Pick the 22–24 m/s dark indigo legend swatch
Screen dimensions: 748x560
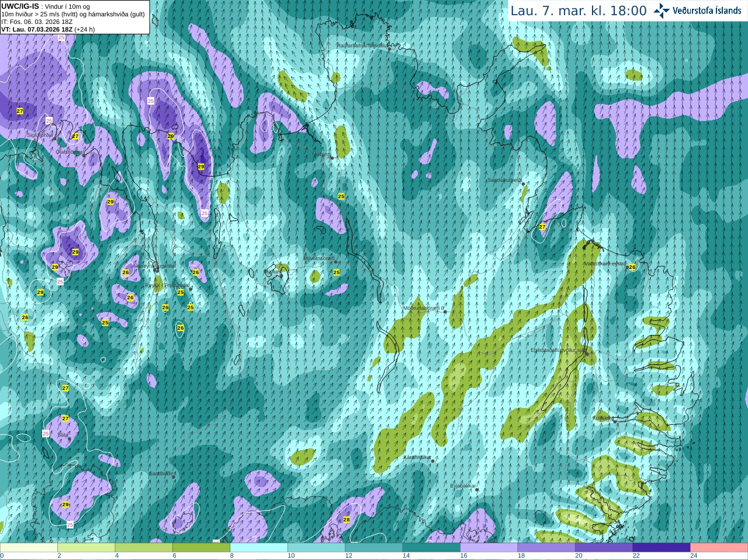662,548
